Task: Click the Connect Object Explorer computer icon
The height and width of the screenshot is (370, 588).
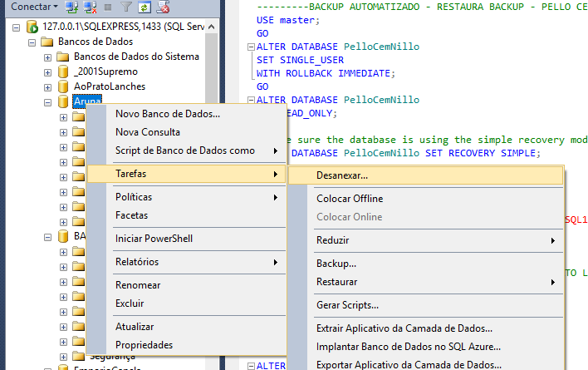Action: 71,7
